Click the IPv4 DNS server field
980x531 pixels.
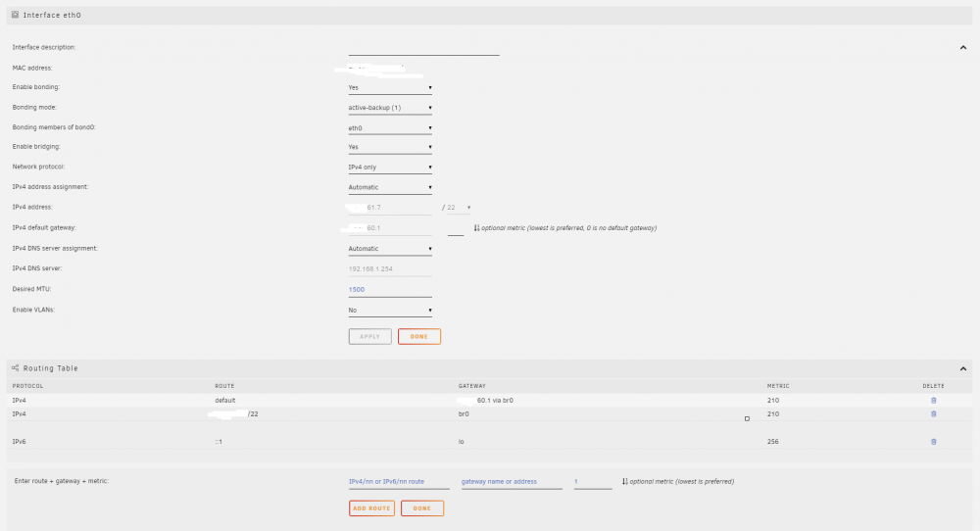click(x=390, y=269)
